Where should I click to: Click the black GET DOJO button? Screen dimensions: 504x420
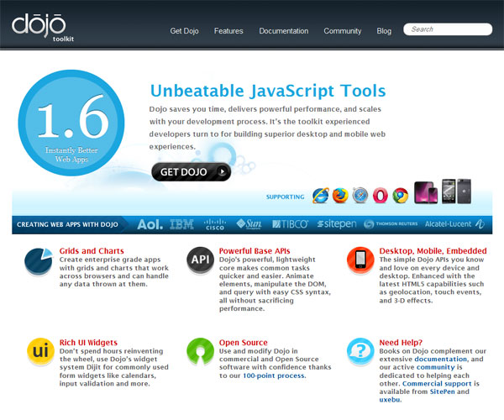[x=192, y=172]
